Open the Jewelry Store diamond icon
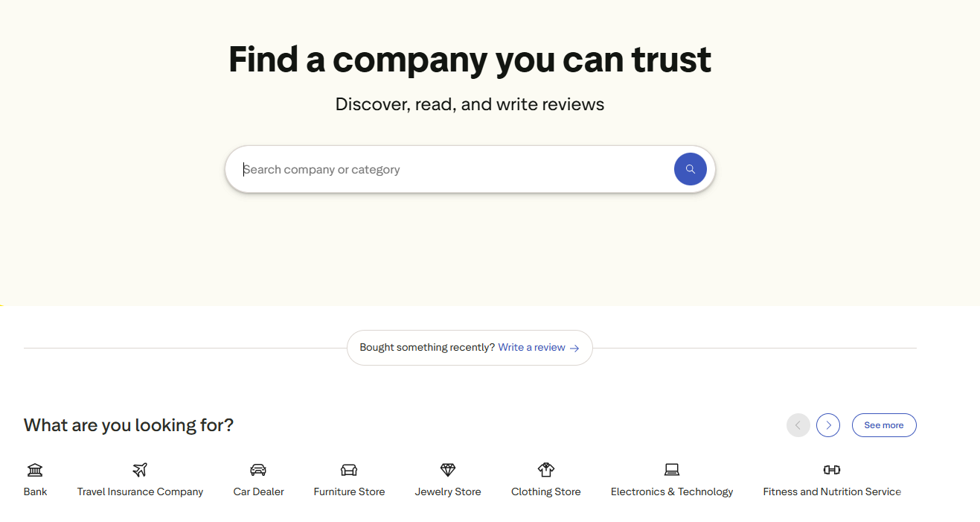The image size is (980, 522). [x=448, y=470]
